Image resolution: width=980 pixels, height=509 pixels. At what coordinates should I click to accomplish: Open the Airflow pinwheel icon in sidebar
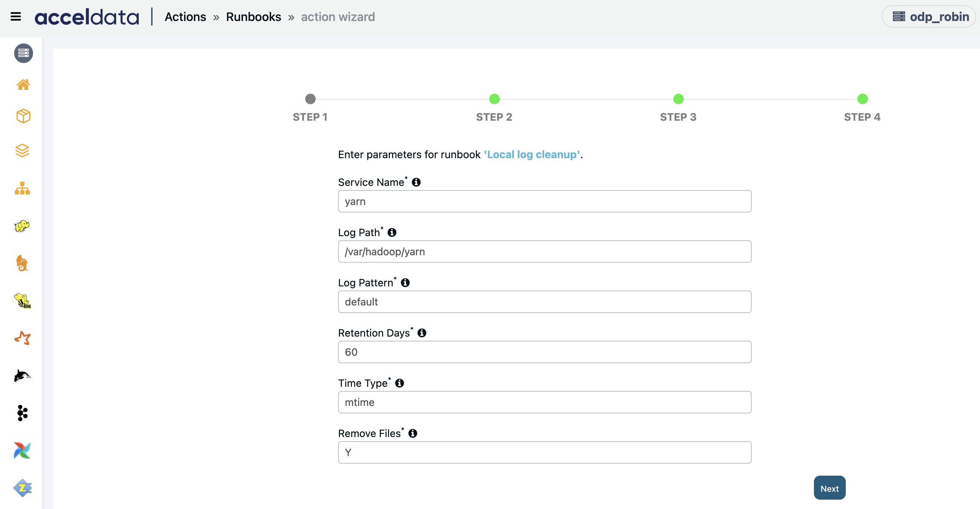(x=22, y=451)
